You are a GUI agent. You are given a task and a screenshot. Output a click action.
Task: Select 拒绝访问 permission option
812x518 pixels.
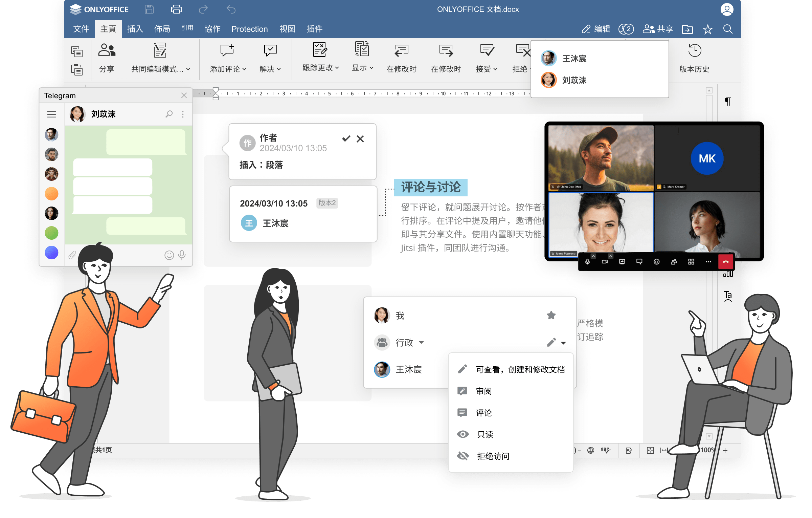tap(511, 456)
